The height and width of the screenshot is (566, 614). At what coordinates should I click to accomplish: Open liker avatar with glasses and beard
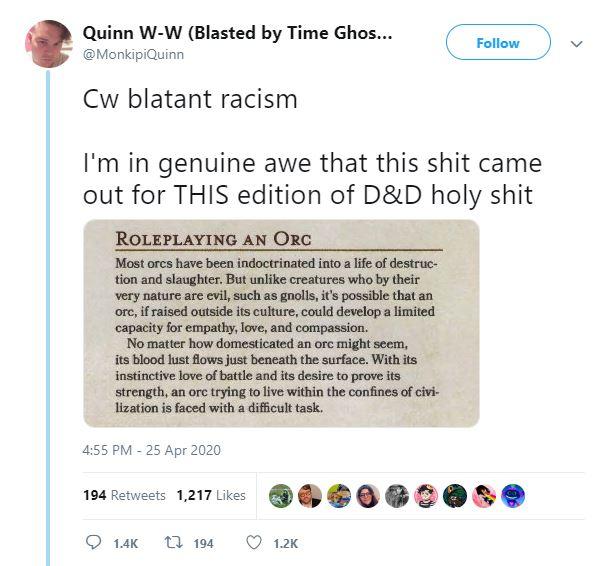310,495
